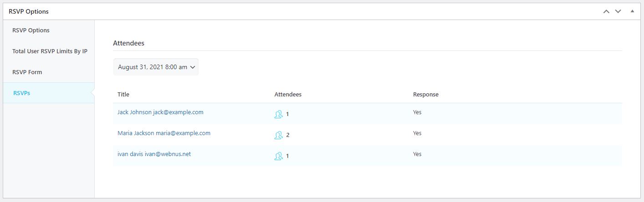Click the Response column header

425,95
